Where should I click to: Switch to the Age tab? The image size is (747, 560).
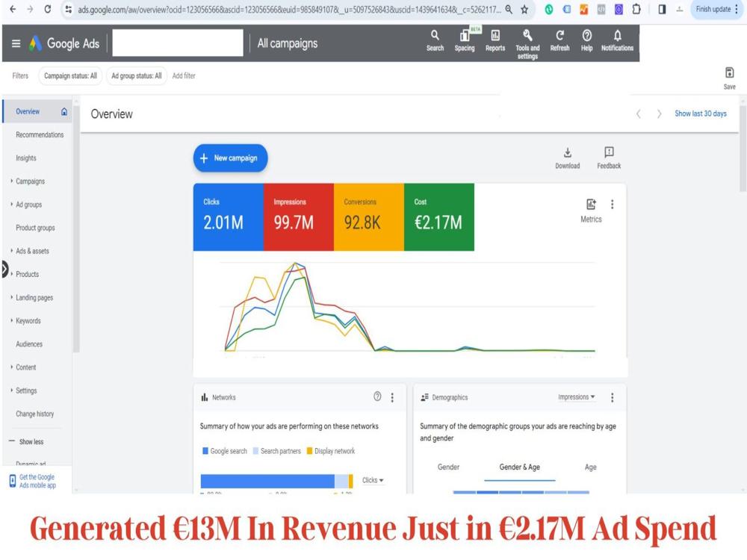590,467
